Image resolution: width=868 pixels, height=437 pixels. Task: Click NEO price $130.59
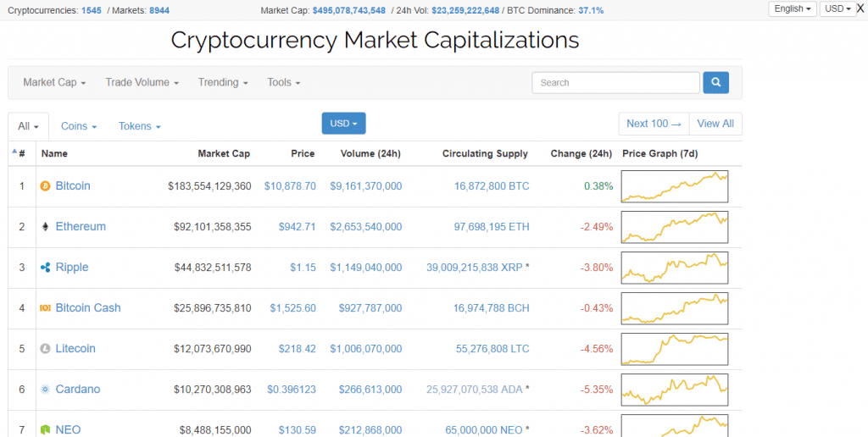298,430
